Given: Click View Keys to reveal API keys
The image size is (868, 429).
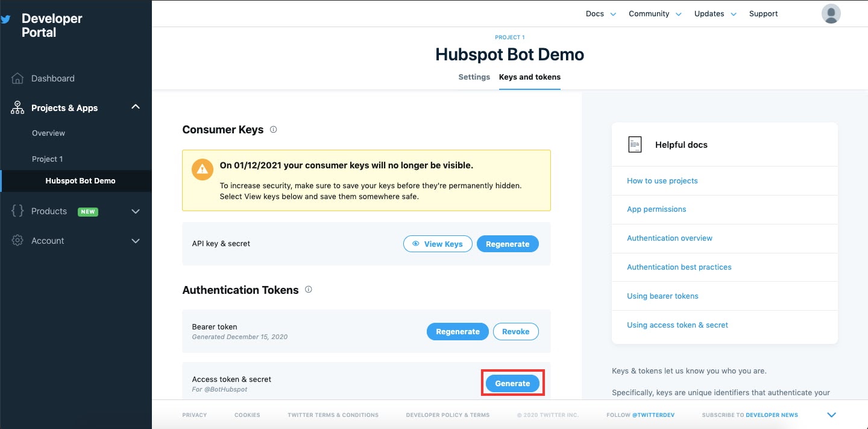Looking at the screenshot, I should pos(438,244).
